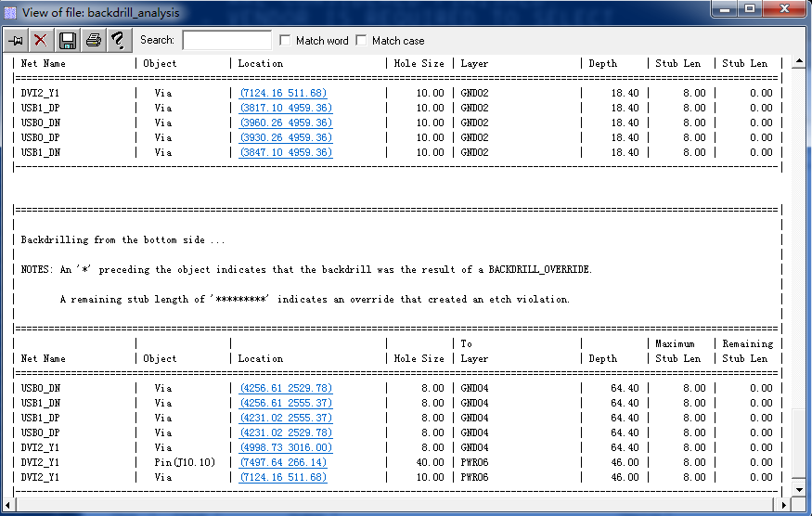Click GND04 layer in USB0_DN row
812x516 pixels.
[474, 388]
